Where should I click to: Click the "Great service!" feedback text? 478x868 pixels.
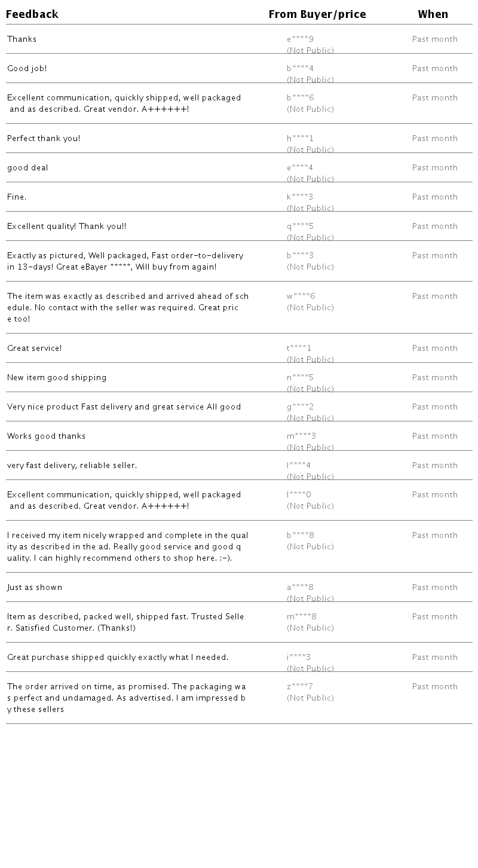tap(35, 349)
